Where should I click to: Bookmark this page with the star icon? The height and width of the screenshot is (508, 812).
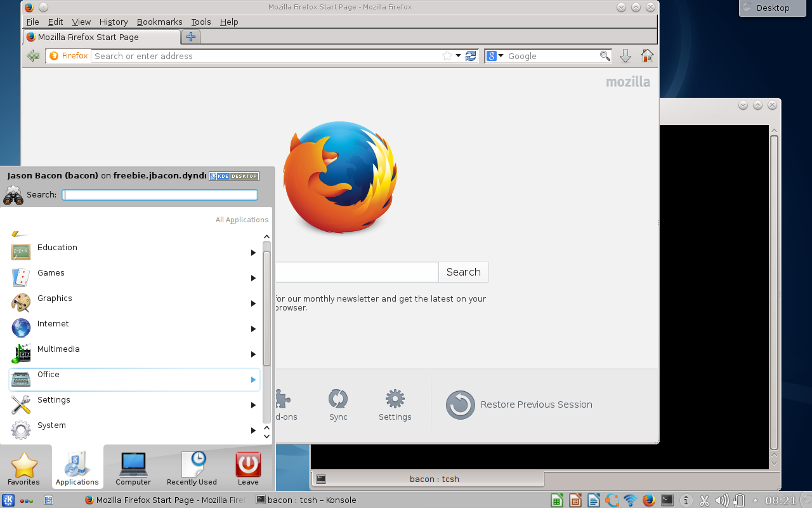point(447,56)
